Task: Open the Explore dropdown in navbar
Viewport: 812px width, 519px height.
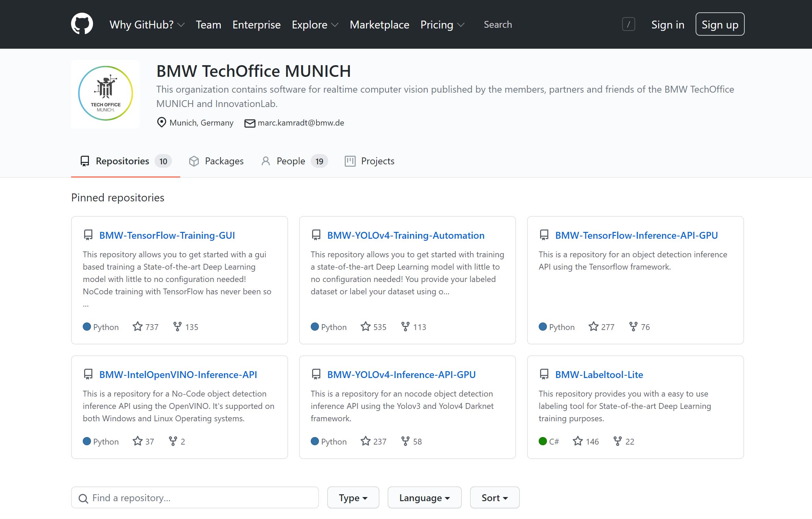Action: click(x=315, y=25)
